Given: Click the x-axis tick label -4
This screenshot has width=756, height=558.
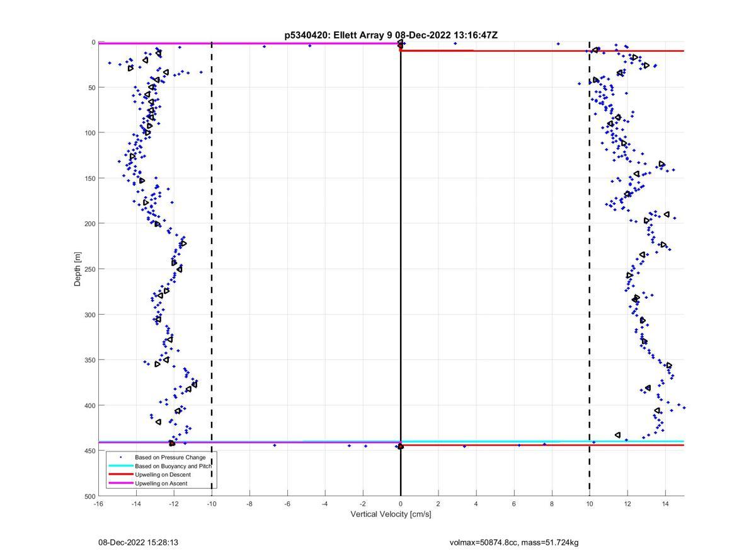Looking at the screenshot, I should click(x=325, y=504).
